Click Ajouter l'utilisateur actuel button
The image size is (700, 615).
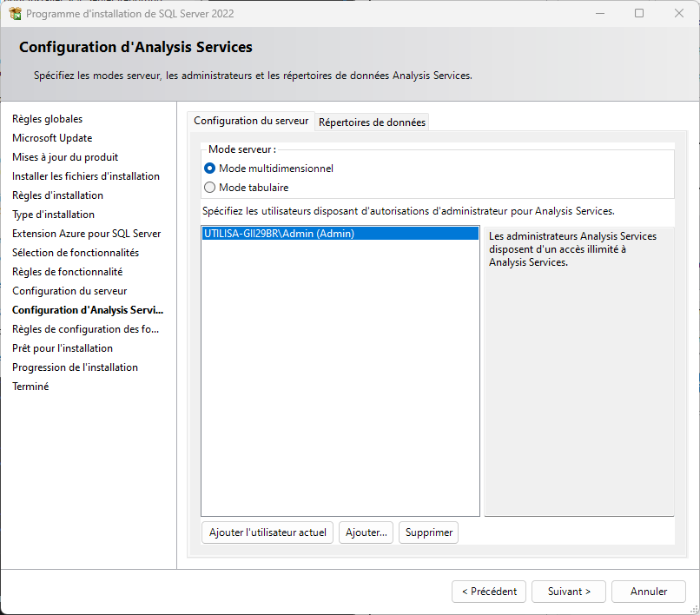pos(267,532)
